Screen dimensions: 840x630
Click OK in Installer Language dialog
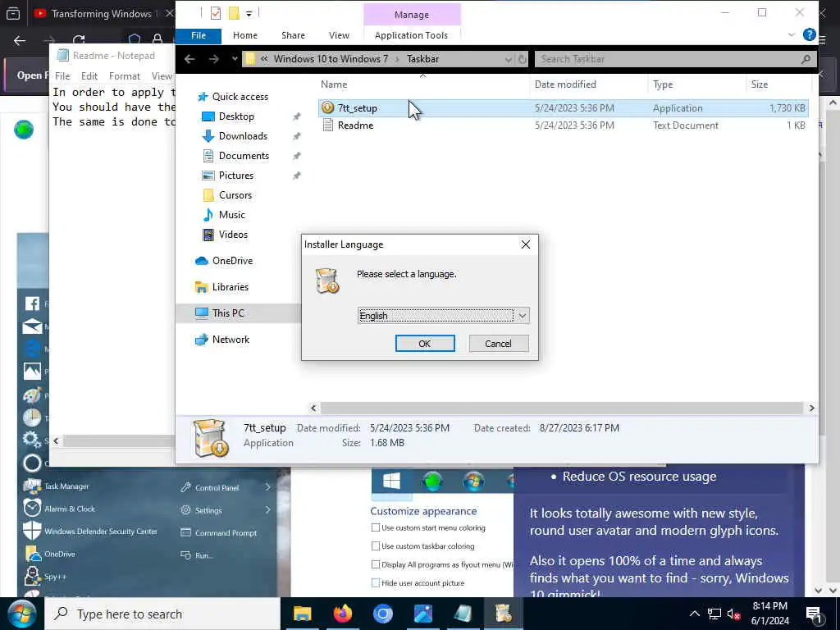(425, 344)
